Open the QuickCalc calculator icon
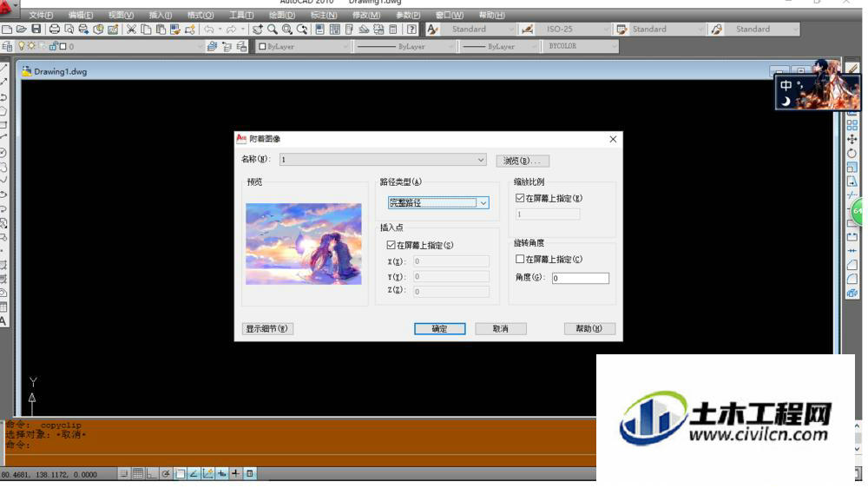868x488 pixels. point(393,29)
